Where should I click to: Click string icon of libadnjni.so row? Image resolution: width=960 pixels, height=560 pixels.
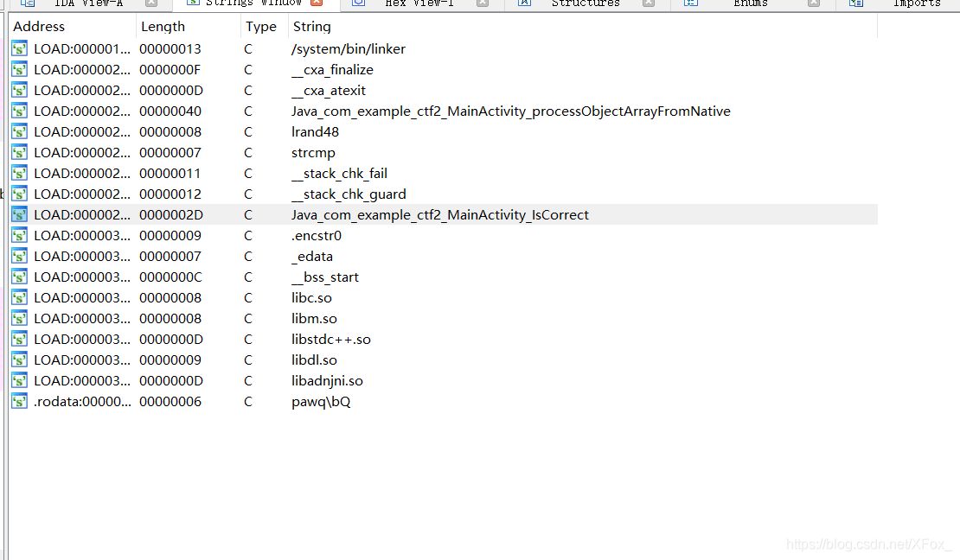[x=20, y=380]
